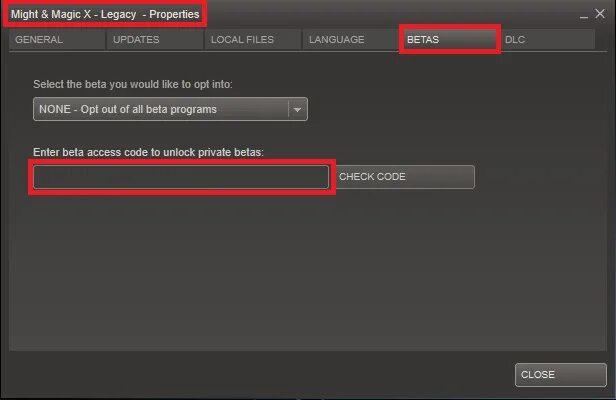The width and height of the screenshot is (616, 400).
Task: Click the empty title bar area left of minimize
Action: (x=391, y=14)
